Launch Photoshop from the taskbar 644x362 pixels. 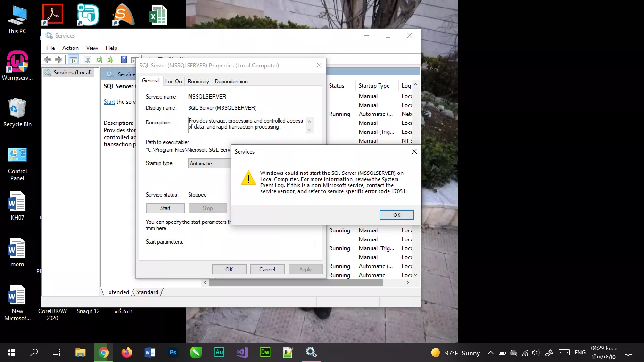point(173,353)
